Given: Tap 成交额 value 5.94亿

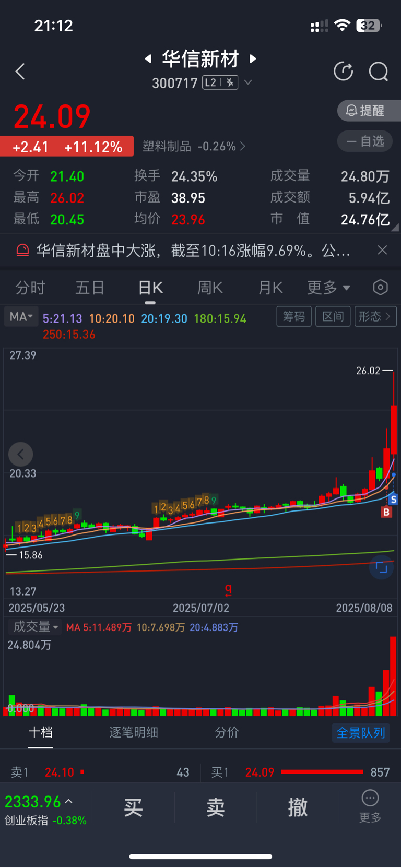Looking at the screenshot, I should (369, 198).
